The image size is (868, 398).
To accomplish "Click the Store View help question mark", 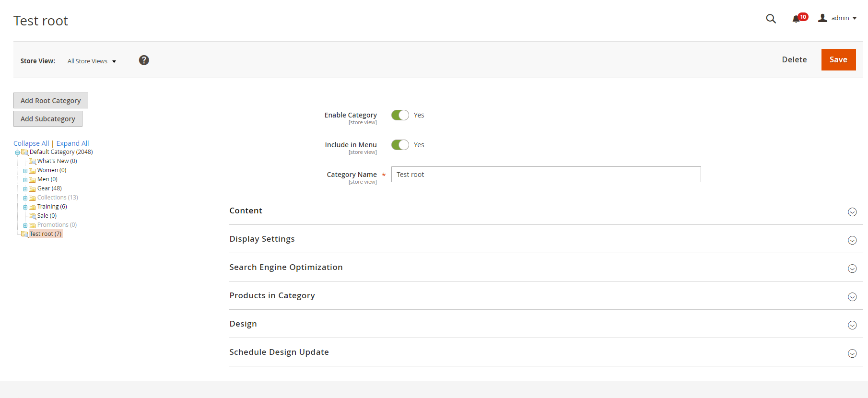I will coord(144,60).
